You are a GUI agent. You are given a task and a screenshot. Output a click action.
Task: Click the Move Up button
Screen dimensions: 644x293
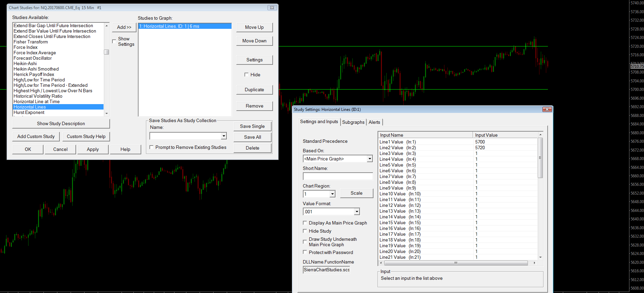point(254,27)
